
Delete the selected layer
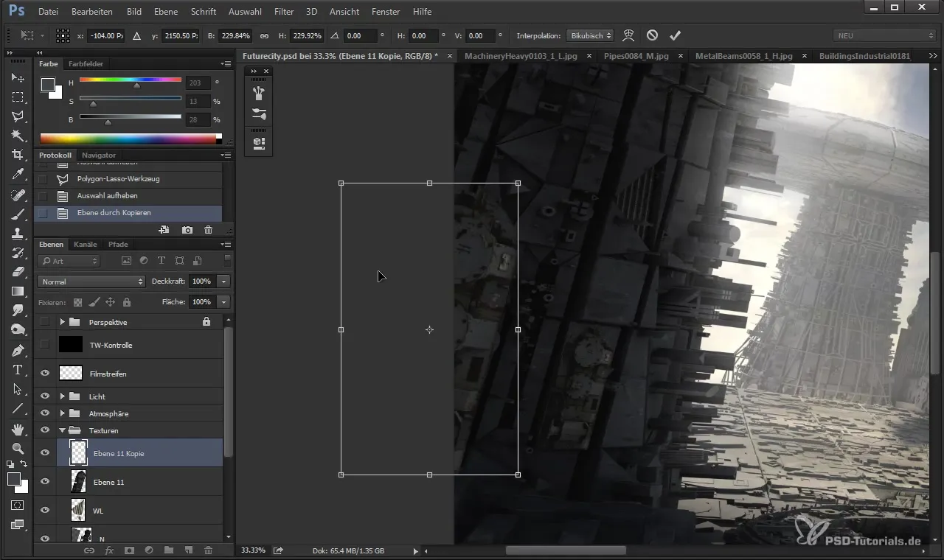pyautogui.click(x=209, y=550)
